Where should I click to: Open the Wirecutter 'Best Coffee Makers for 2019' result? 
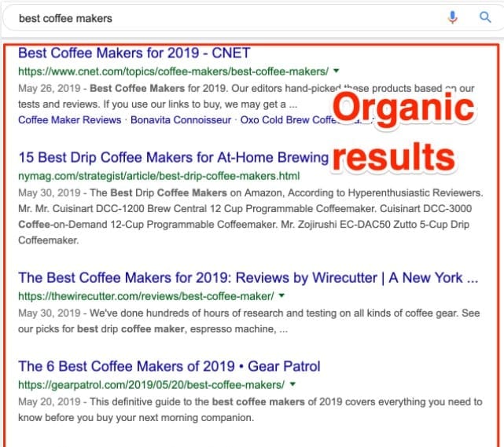click(248, 278)
